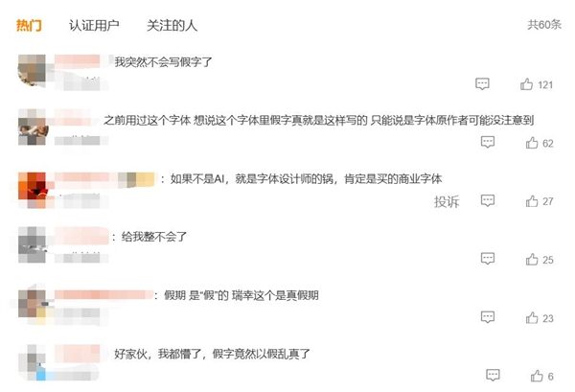Like the comment with 62 likes
Image resolution: width=575 pixels, height=392 pixels.
pyautogui.click(x=532, y=143)
